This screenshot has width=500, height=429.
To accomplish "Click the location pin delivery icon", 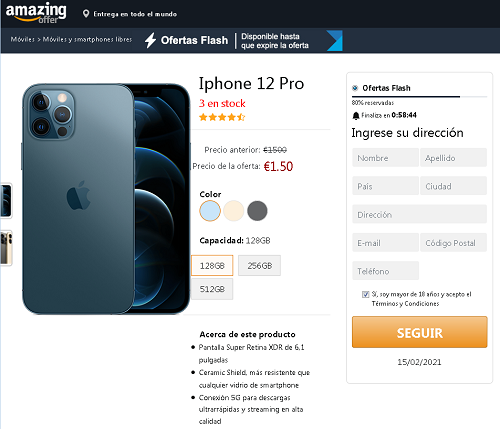I will 86,14.
